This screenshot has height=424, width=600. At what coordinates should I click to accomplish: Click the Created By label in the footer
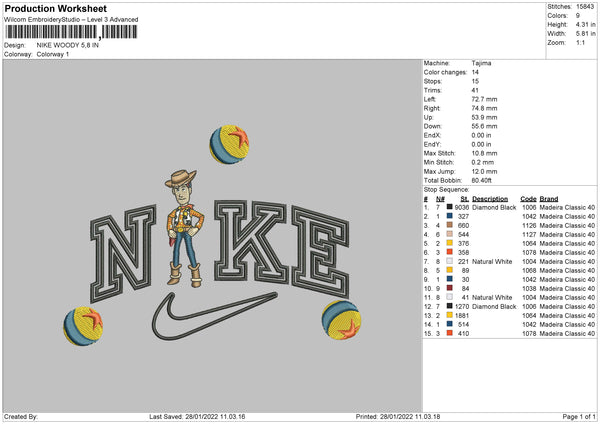pyautogui.click(x=21, y=416)
